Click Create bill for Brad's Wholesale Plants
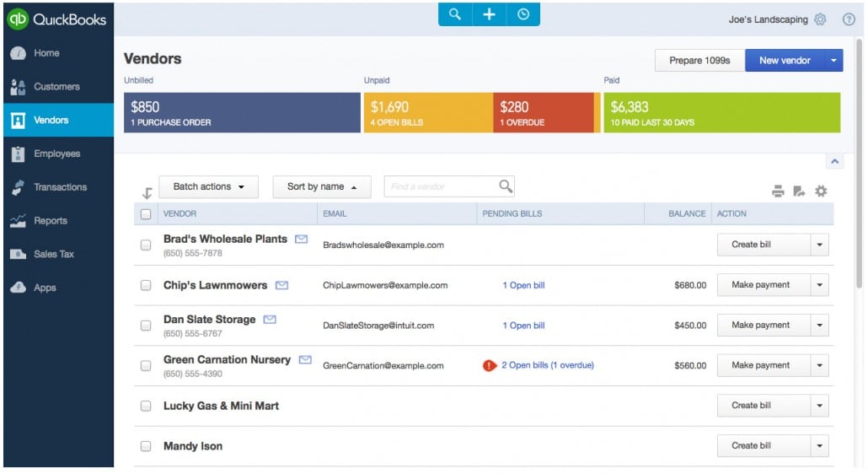Image resolution: width=868 pixels, height=474 pixels. tap(764, 245)
